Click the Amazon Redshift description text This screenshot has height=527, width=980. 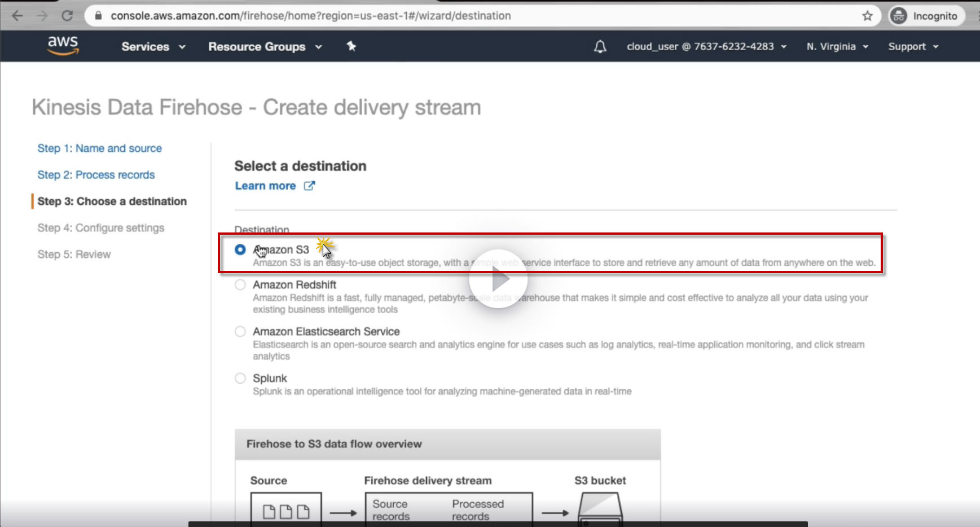pos(560,304)
